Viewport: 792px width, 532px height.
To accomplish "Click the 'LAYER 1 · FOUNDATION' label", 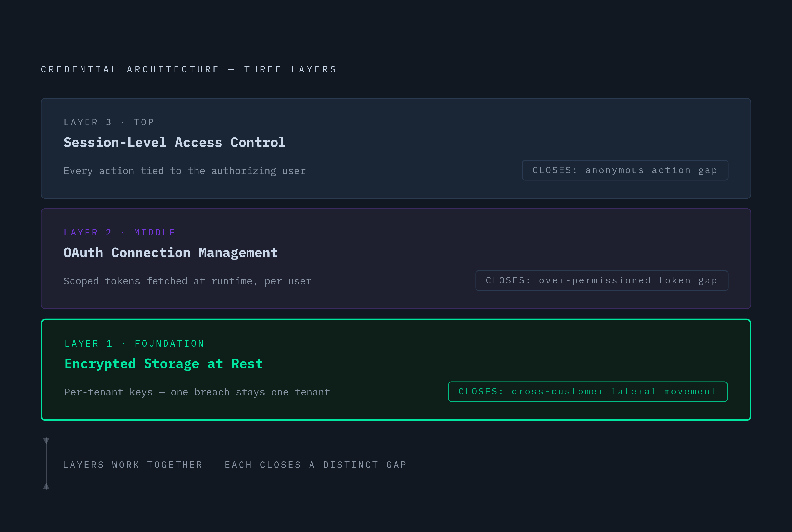I will click(x=135, y=343).
